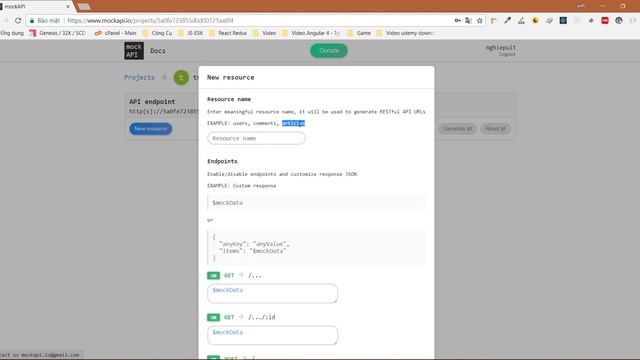Screen dimensions: 640x360
Task: Click the $mockData example code block
Action: (316, 202)
